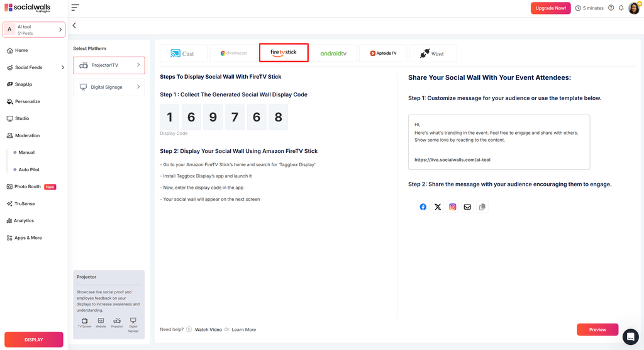The width and height of the screenshot is (644, 350).
Task: Share via email envelope icon
Action: (x=467, y=207)
